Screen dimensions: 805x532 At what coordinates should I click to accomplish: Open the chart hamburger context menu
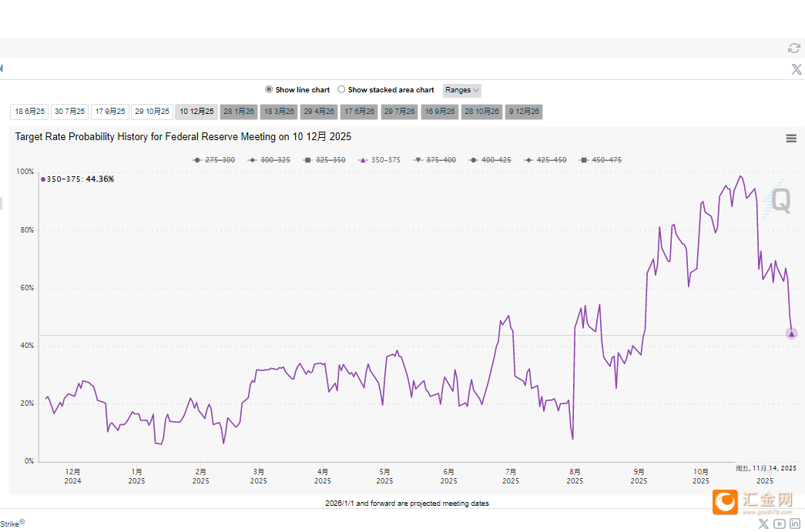pos(791,139)
